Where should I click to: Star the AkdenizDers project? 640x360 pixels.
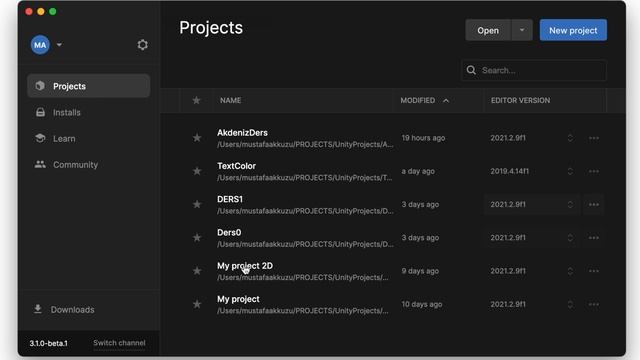click(x=197, y=138)
